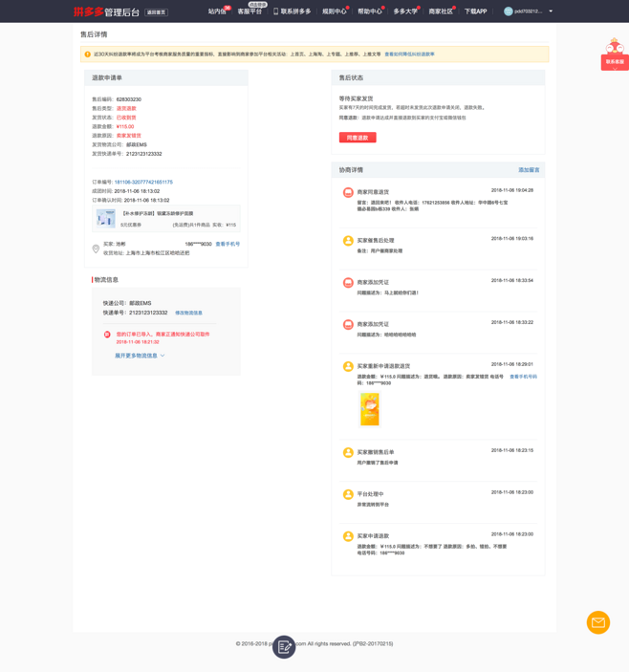Click the 修改物流信息 link
629x672 pixels.
[x=188, y=313]
